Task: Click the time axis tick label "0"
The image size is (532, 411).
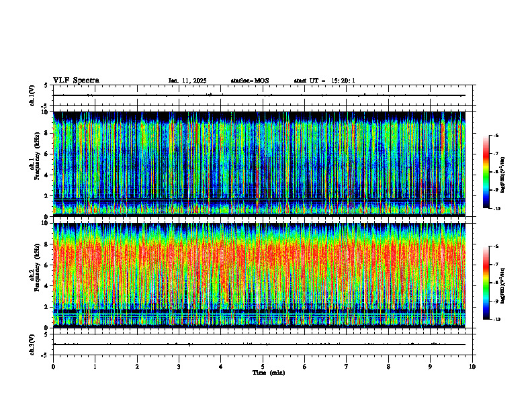Action: tap(53, 367)
